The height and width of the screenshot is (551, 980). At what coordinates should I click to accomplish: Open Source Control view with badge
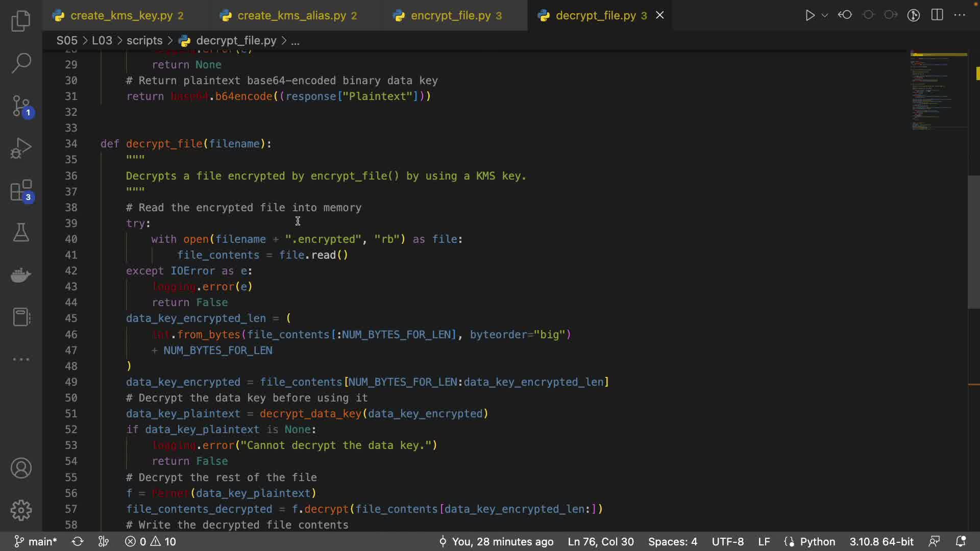coord(21,106)
